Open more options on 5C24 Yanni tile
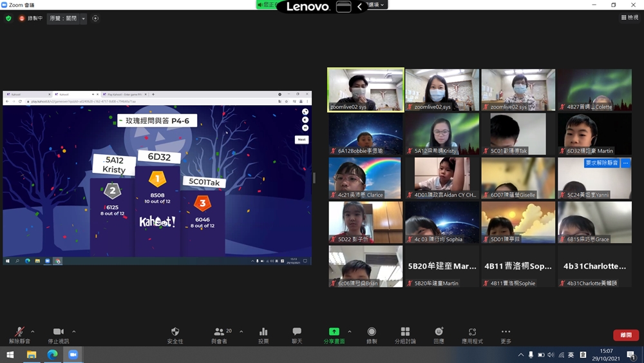644x363 pixels. (x=625, y=162)
